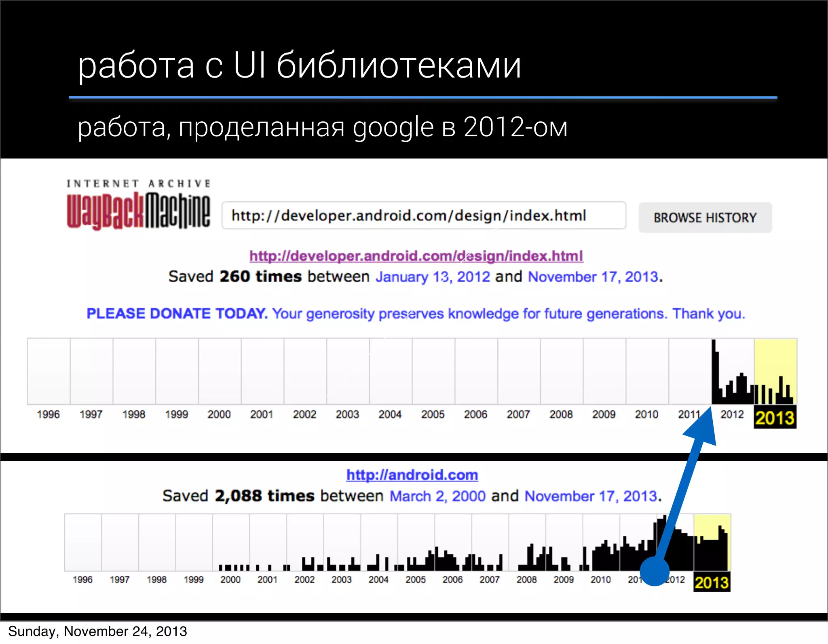The width and height of the screenshot is (828, 644).
Task: Select highlighted 2013 in lower timeline
Action: click(712, 582)
